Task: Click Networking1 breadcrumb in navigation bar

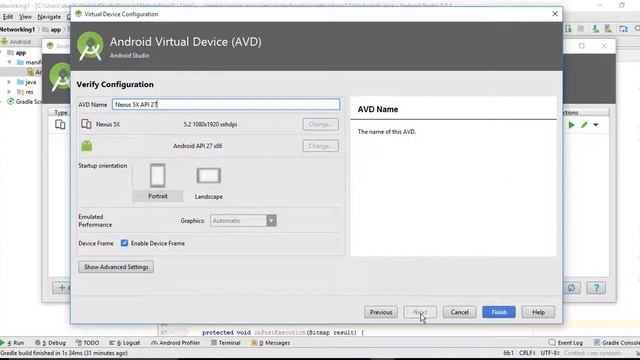Action: [x=17, y=29]
